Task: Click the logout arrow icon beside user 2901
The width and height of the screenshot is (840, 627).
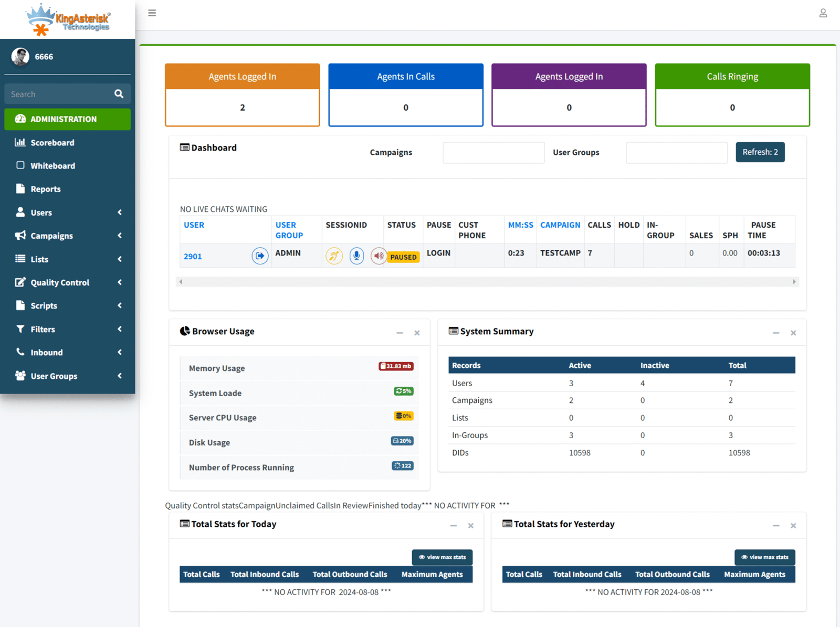Action: click(260, 256)
